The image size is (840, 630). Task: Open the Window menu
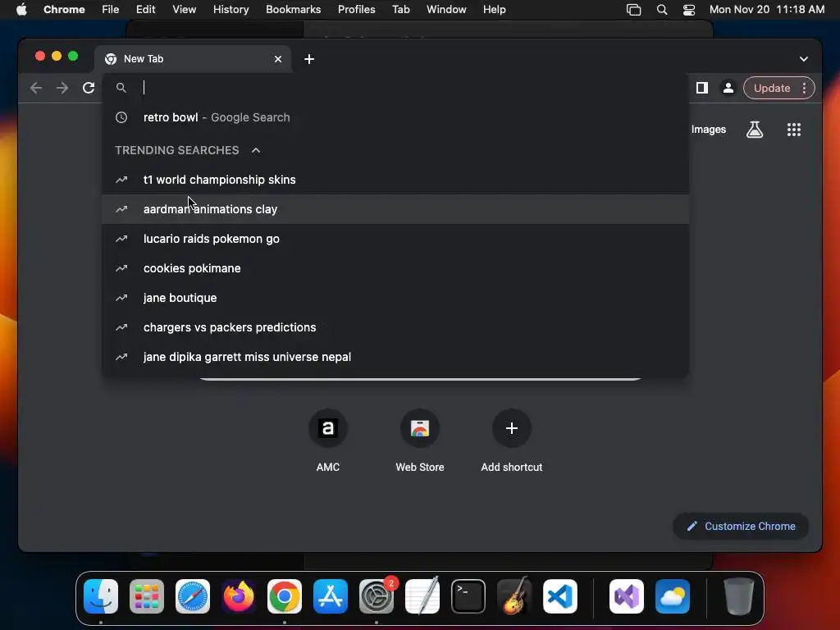(446, 10)
